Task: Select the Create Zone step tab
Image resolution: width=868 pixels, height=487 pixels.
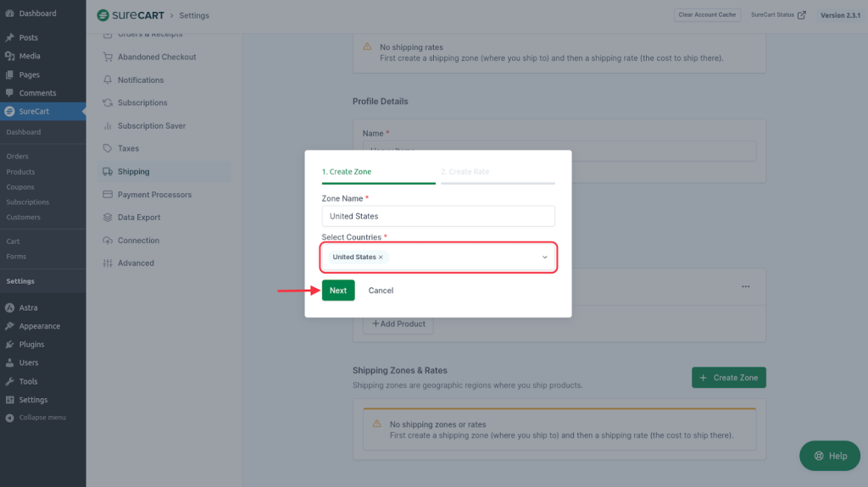Action: [x=347, y=172]
